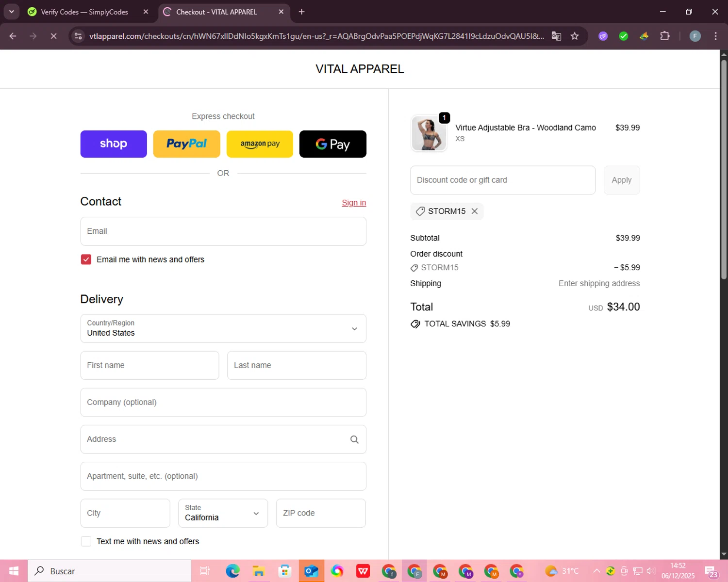Open the volume control icon
The image size is (728, 582).
[x=651, y=571]
